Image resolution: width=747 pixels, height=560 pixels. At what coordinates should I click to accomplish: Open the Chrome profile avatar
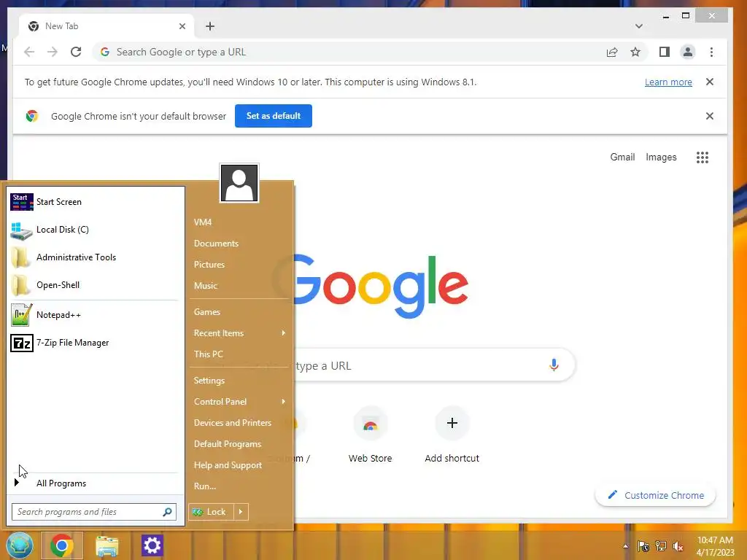pyautogui.click(x=687, y=52)
